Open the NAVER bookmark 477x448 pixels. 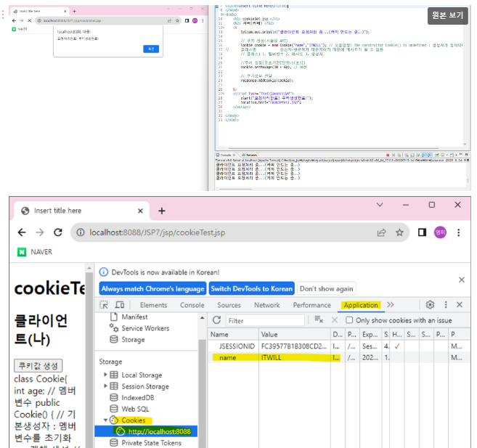(35, 252)
